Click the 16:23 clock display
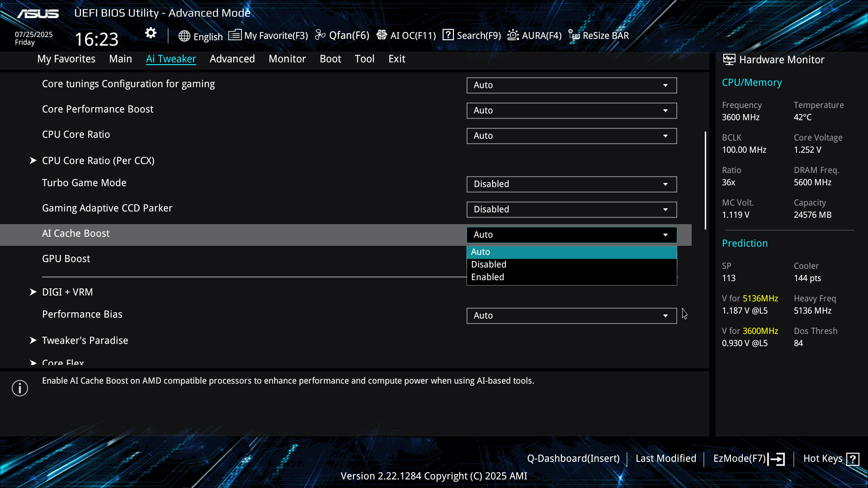The height and width of the screenshot is (488, 868). (96, 39)
